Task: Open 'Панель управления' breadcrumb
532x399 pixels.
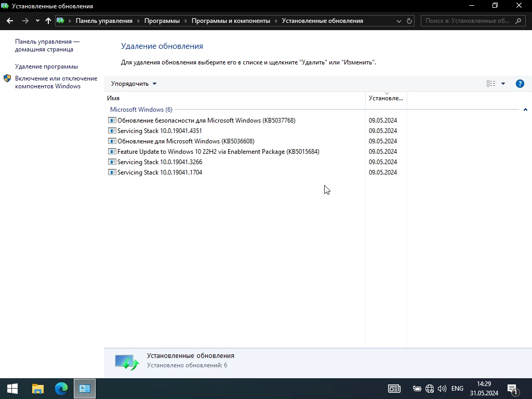Action: (104, 21)
